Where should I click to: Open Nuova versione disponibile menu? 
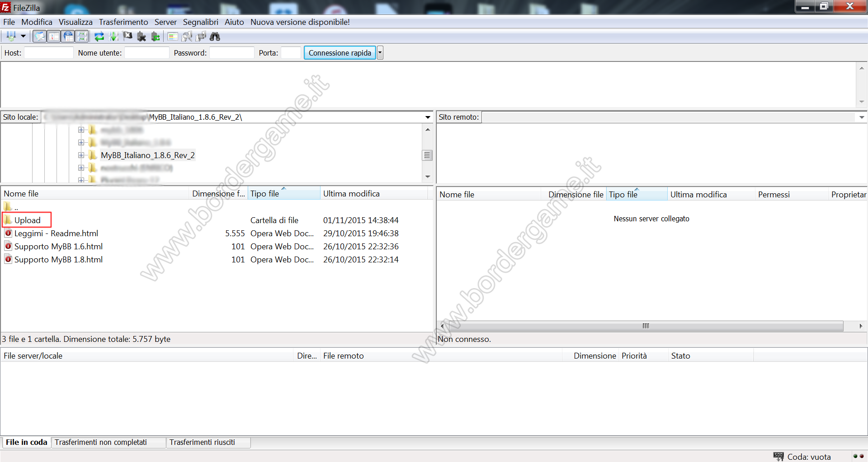tap(300, 22)
